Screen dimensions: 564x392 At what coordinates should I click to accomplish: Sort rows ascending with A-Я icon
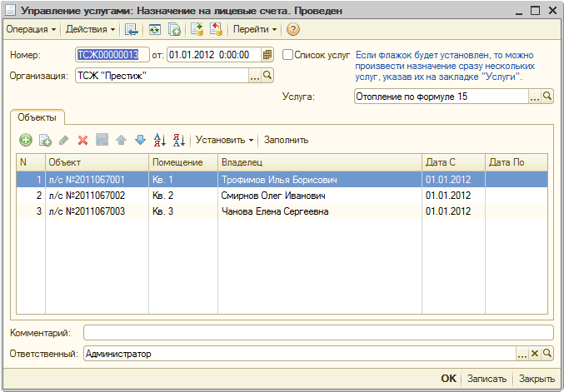(x=160, y=140)
